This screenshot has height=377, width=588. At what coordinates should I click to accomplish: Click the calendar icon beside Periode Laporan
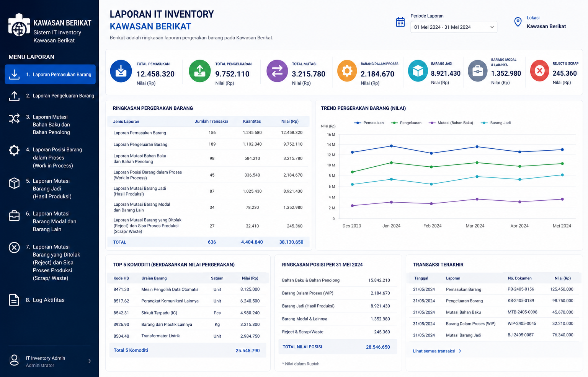click(400, 22)
